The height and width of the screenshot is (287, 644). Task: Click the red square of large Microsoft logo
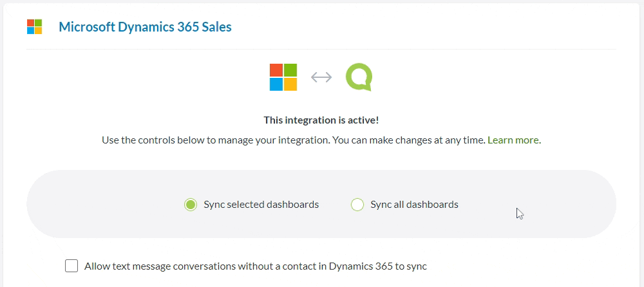click(x=276, y=70)
